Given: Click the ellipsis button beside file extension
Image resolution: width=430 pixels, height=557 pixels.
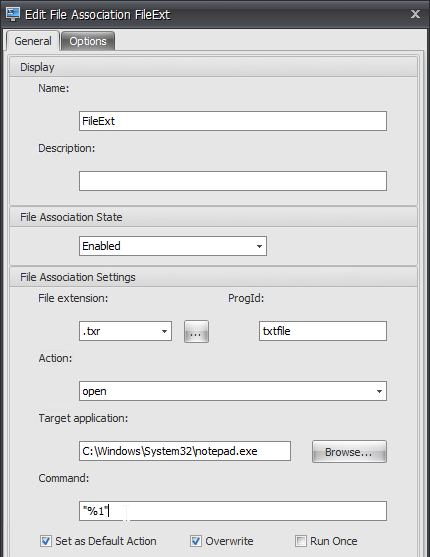Looking at the screenshot, I should click(x=196, y=331).
